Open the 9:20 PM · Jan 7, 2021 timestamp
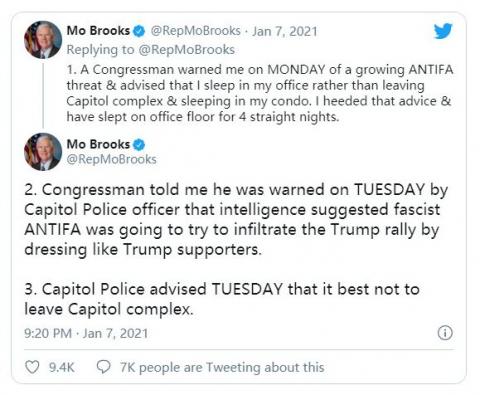This screenshot has height=395, width=480. (x=86, y=333)
